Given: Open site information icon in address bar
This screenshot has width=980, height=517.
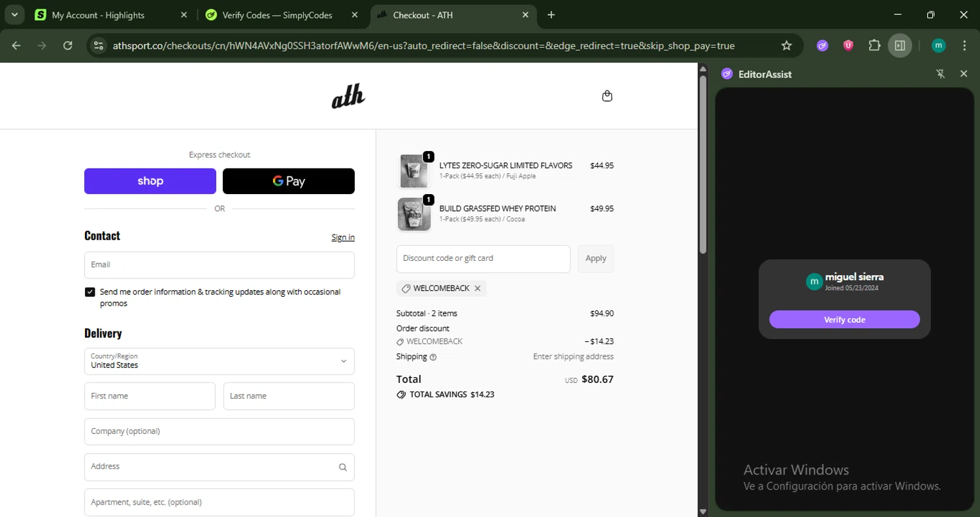Looking at the screenshot, I should [x=99, y=46].
